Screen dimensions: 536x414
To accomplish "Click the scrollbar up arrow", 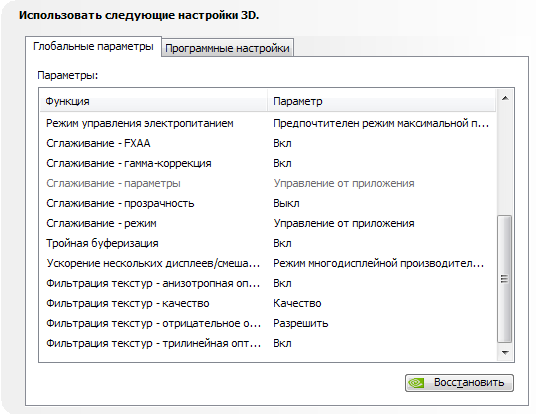I will (x=505, y=98).
